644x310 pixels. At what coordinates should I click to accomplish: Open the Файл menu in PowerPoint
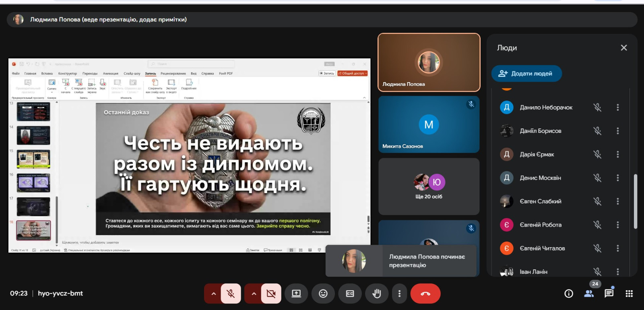tap(16, 74)
